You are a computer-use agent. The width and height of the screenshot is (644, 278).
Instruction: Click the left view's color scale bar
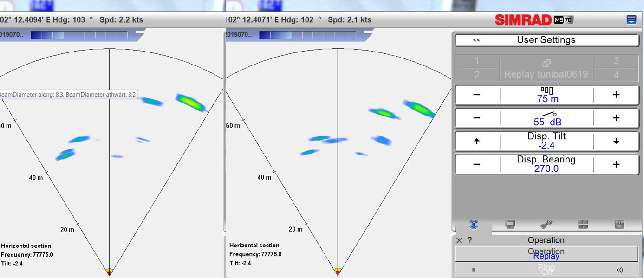[79, 35]
